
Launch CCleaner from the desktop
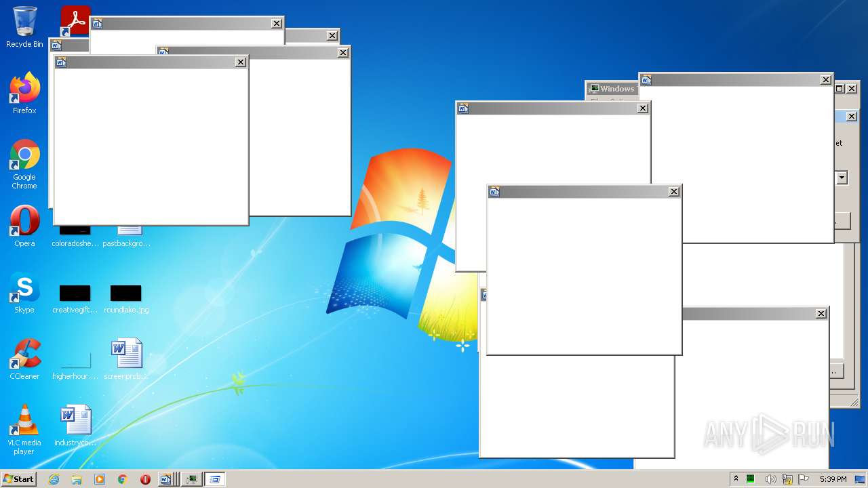tap(24, 359)
